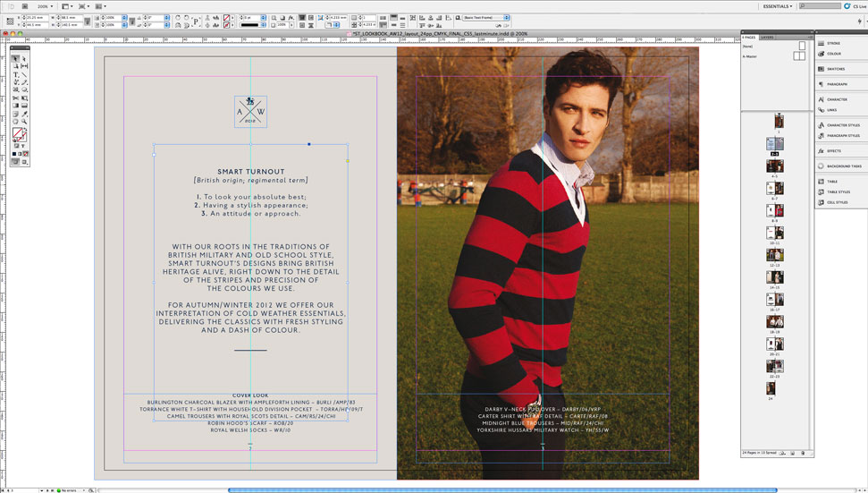
Task: Click the search field in application bar
Action: pos(820,6)
